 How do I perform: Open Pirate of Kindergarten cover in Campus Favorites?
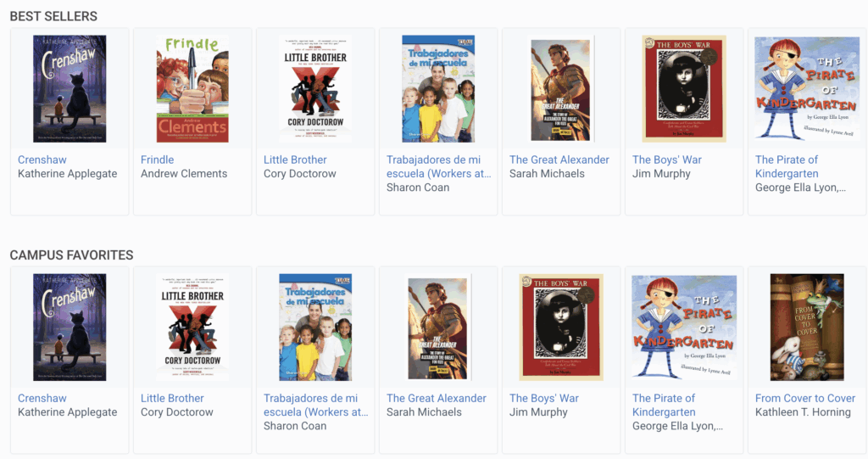pos(684,327)
